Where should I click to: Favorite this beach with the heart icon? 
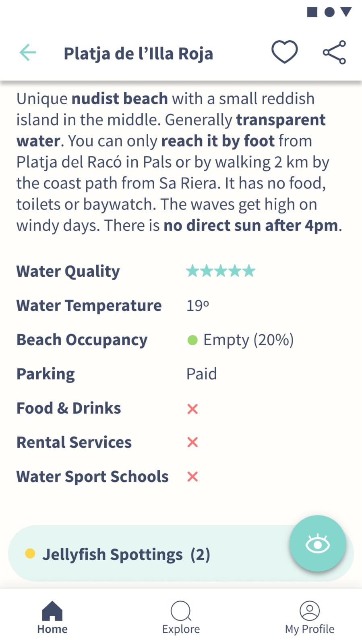click(x=285, y=52)
